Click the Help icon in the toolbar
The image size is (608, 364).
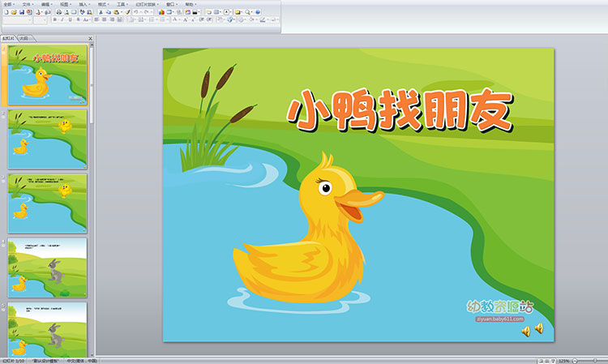(x=256, y=13)
